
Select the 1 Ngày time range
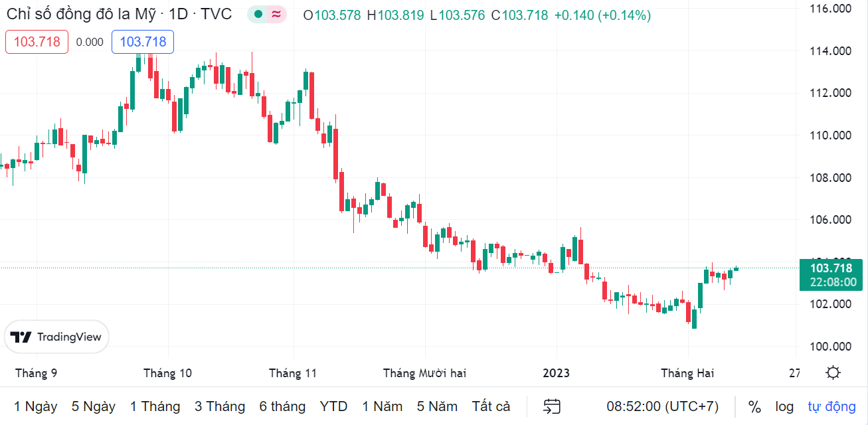tap(36, 406)
